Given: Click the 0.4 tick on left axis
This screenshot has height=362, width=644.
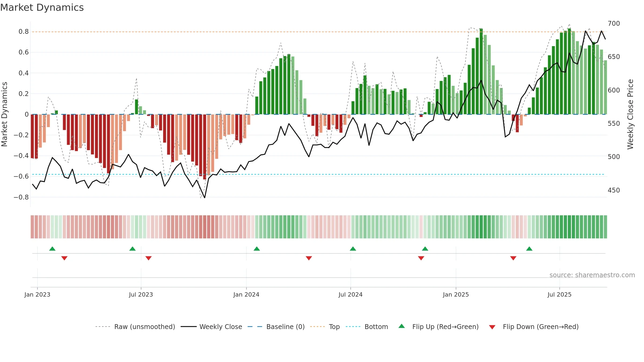Looking at the screenshot, I should click(x=24, y=73).
